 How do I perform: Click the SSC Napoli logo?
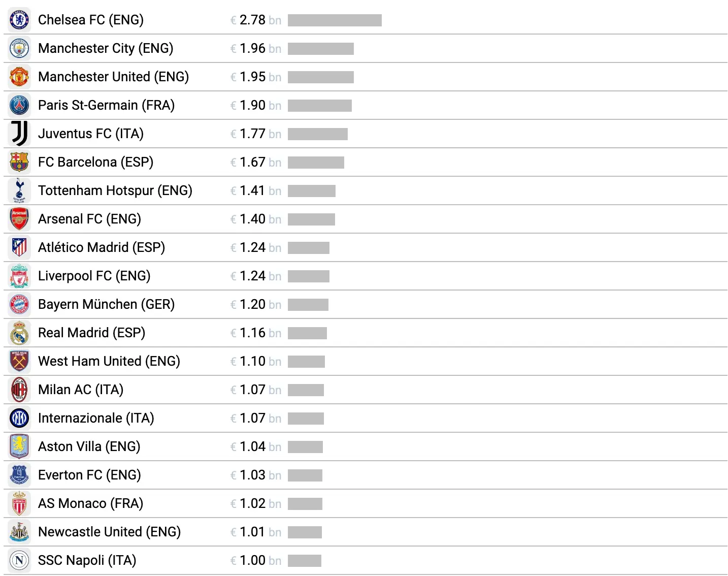[19, 560]
